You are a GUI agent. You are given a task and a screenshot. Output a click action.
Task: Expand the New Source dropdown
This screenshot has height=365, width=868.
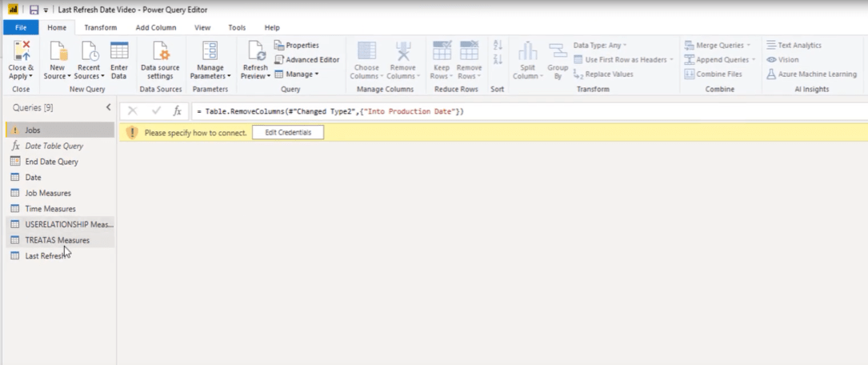69,76
